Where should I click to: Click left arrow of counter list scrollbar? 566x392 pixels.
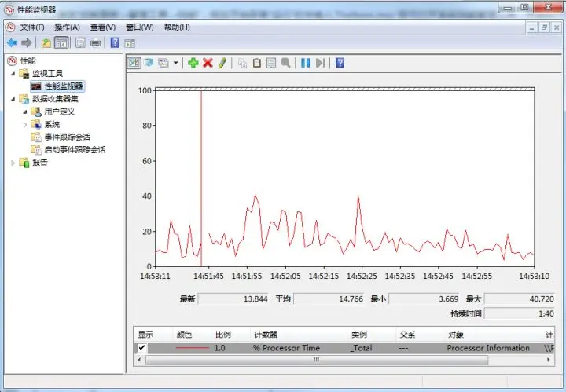[x=139, y=360]
